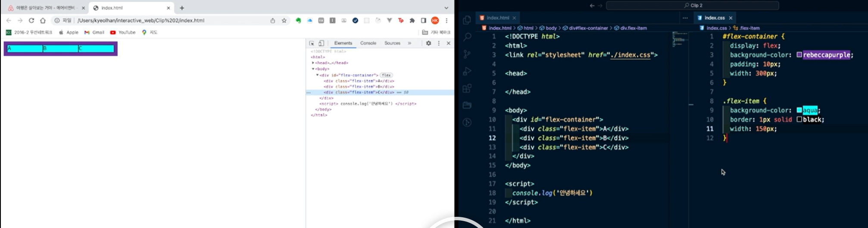Open a new Chrome tab
868x228 pixels.
[x=182, y=8]
